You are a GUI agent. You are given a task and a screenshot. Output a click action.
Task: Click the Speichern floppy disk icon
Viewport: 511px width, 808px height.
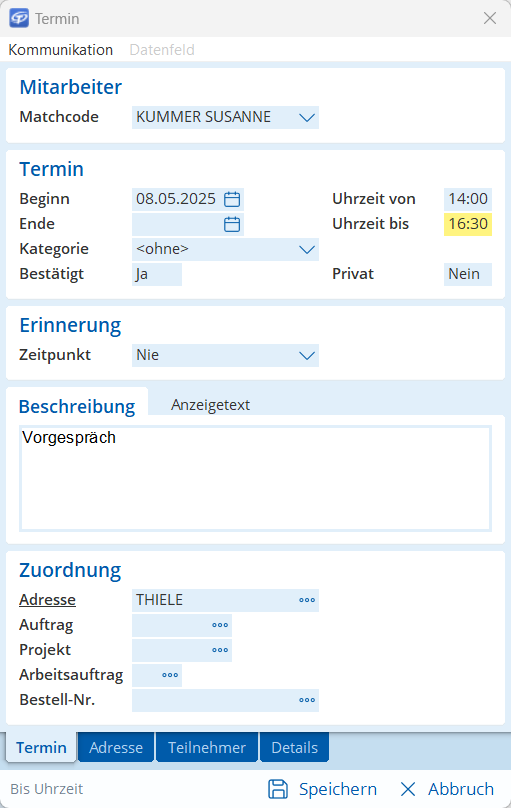(x=278, y=789)
